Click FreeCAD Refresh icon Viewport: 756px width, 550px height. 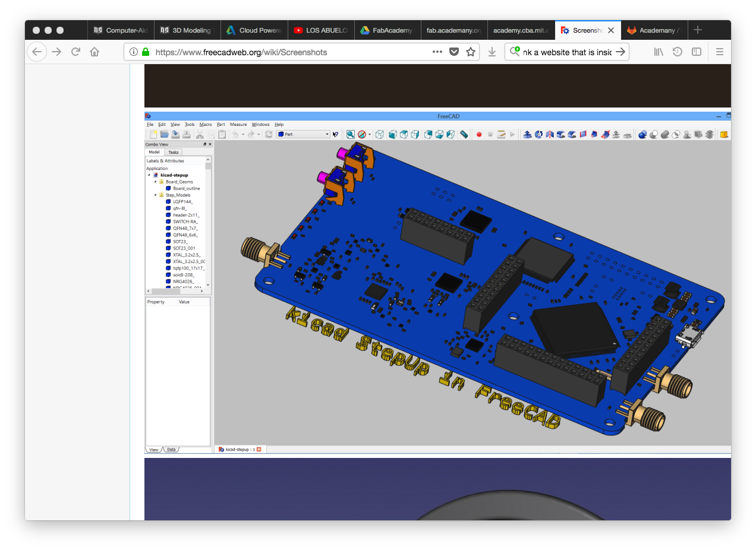(x=269, y=135)
